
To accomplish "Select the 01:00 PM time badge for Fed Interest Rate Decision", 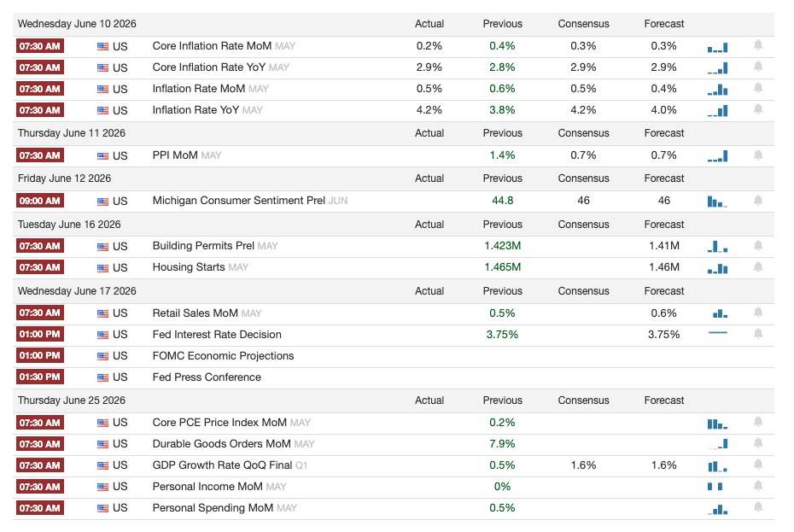I will [x=40, y=335].
